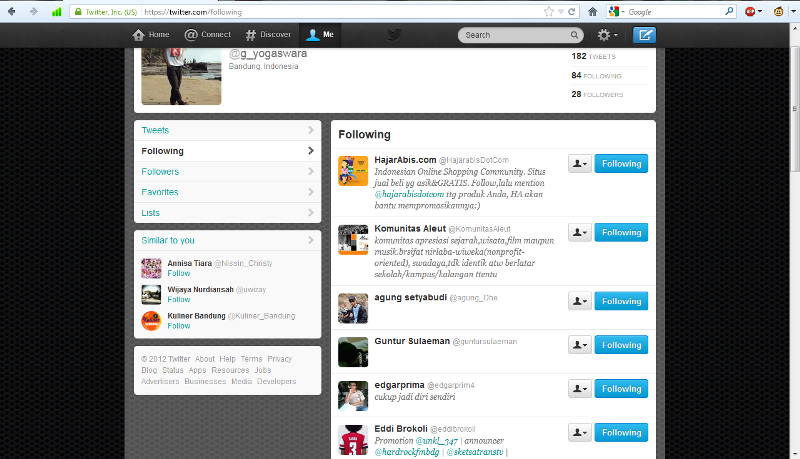The height and width of the screenshot is (459, 800).
Task: Open browser home page icon
Action: pos(592,12)
